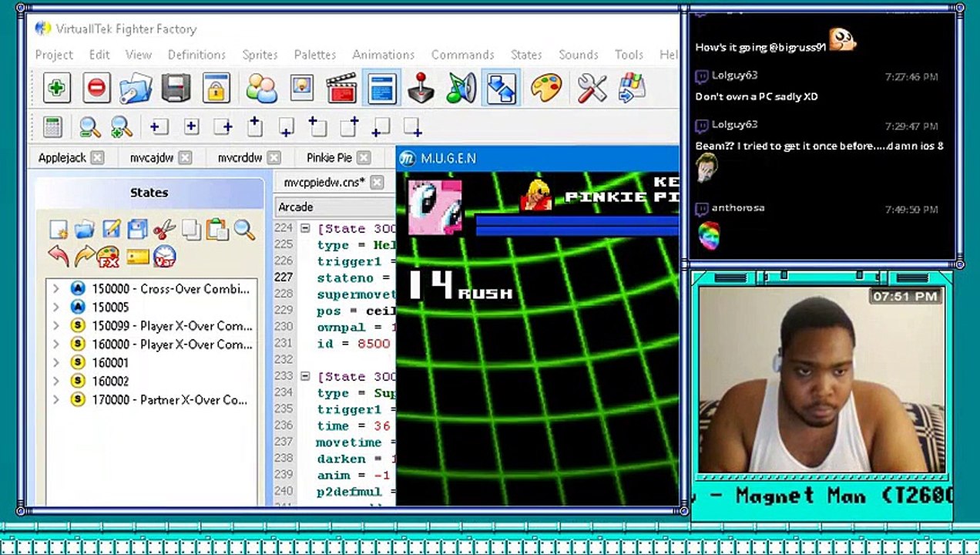
Task: Click the Windows flag export icon
Action: [x=632, y=88]
